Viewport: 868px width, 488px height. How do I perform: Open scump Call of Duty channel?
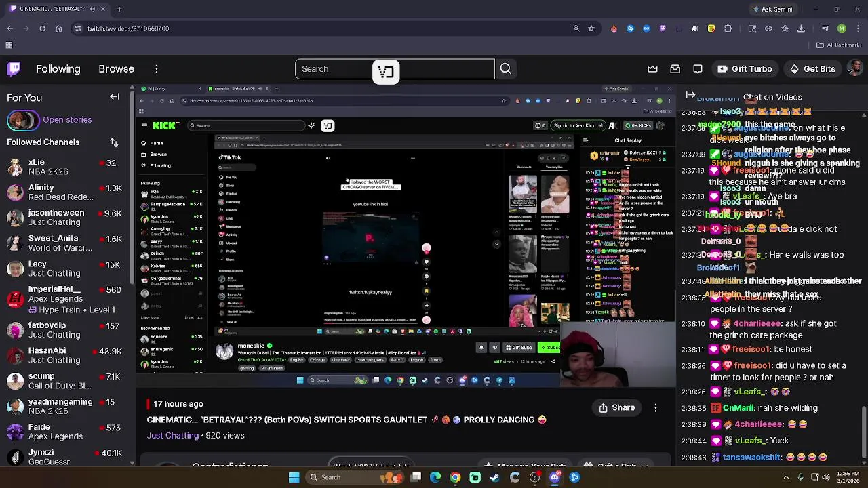click(66, 381)
